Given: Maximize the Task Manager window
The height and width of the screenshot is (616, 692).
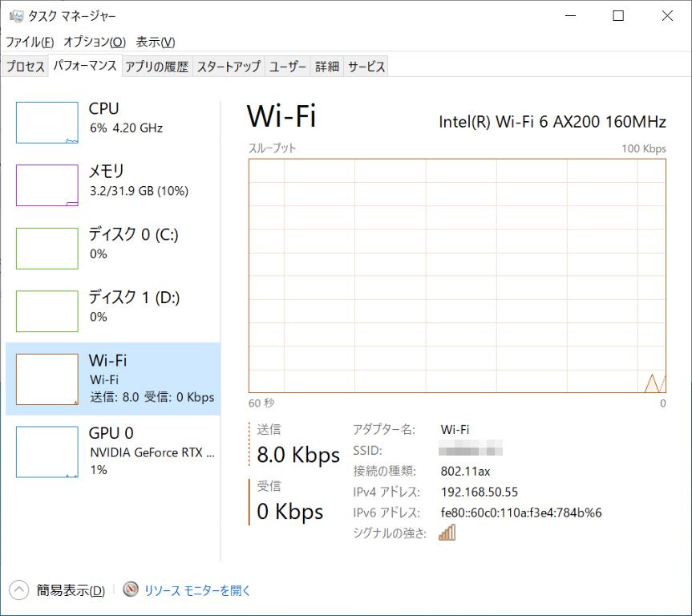Looking at the screenshot, I should [x=618, y=16].
